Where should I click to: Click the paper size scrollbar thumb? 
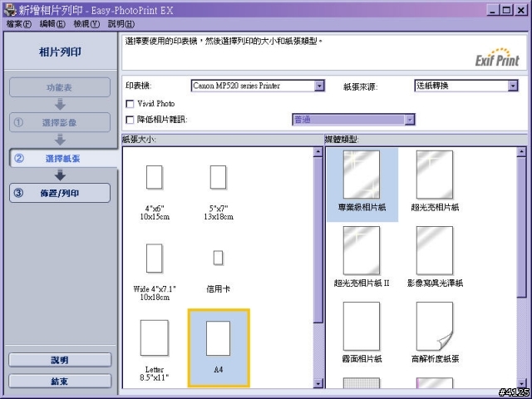[318, 240]
